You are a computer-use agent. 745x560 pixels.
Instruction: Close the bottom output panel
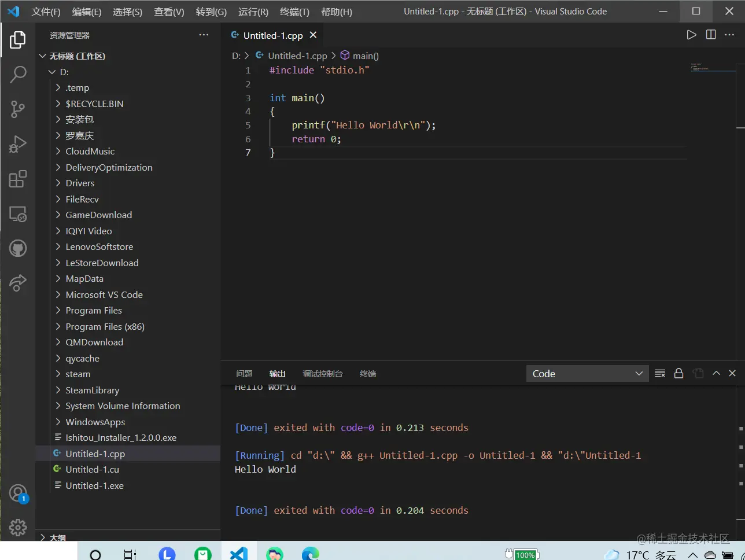point(732,374)
